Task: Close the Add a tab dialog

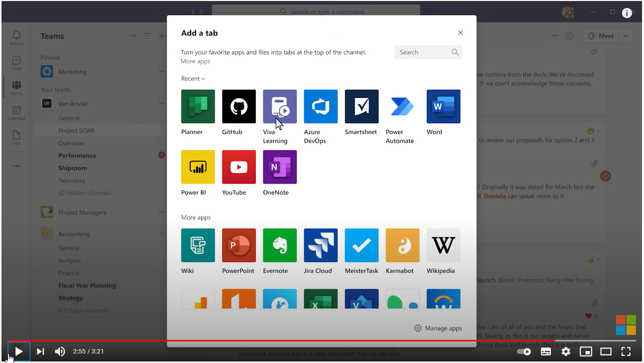Action: coord(460,33)
